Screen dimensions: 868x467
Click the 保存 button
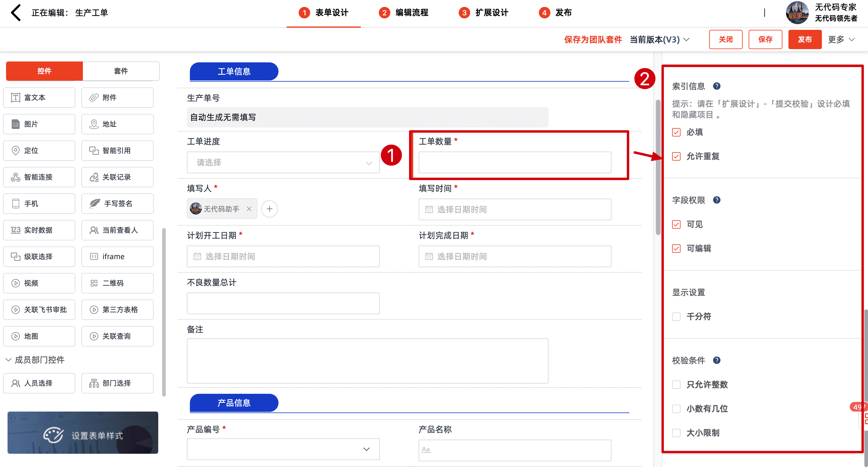click(x=765, y=39)
